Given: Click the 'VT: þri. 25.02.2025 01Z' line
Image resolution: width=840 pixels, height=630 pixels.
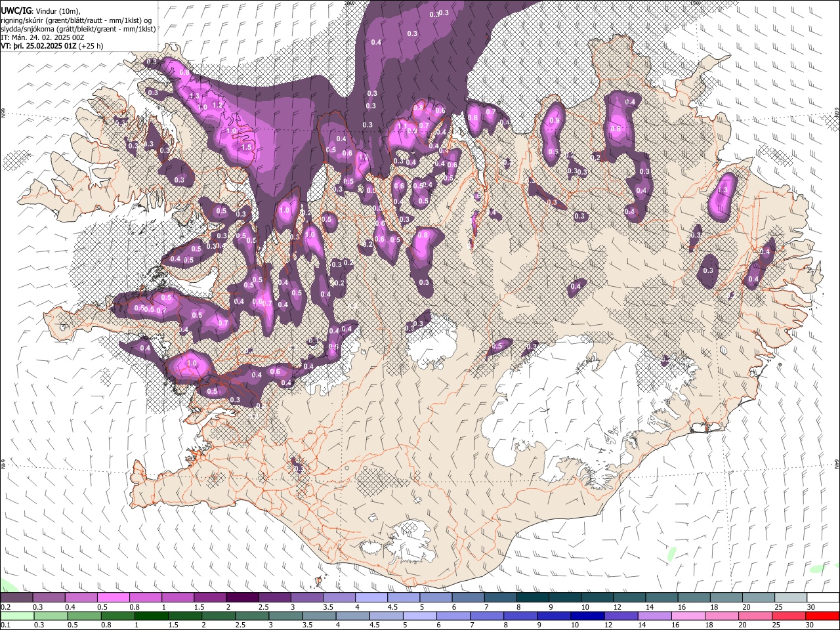Looking at the screenshot, I should pyautogui.click(x=52, y=47).
